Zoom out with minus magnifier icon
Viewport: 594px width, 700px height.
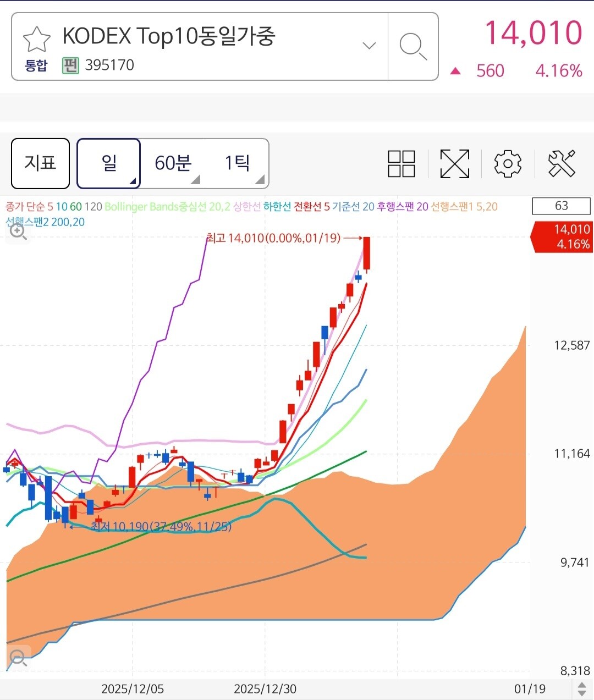[18, 658]
